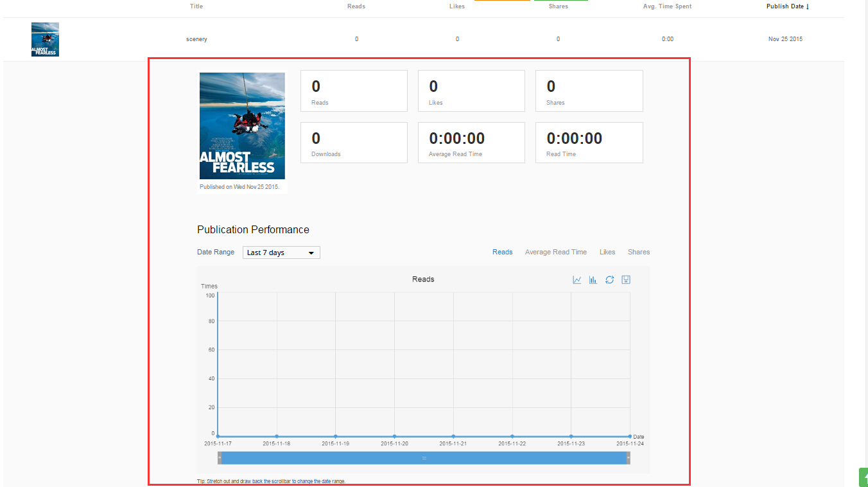Sort by Publish Date column header
Image resolution: width=868 pixels, height=487 pixels.
(x=785, y=6)
